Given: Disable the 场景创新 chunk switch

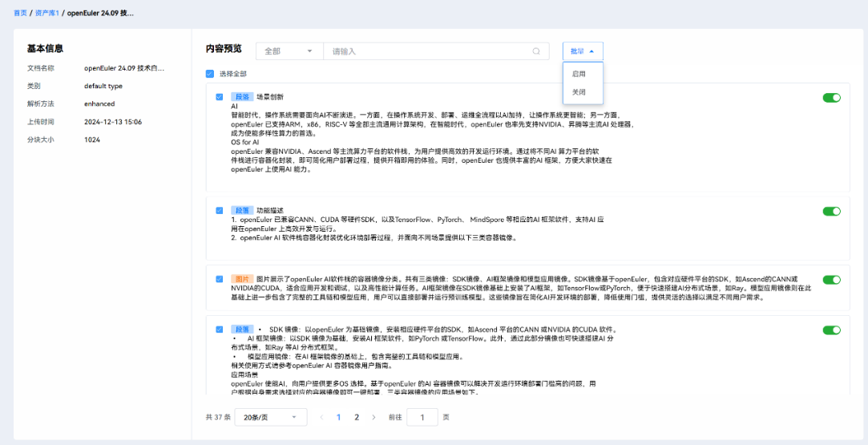Looking at the screenshot, I should click(x=831, y=97).
